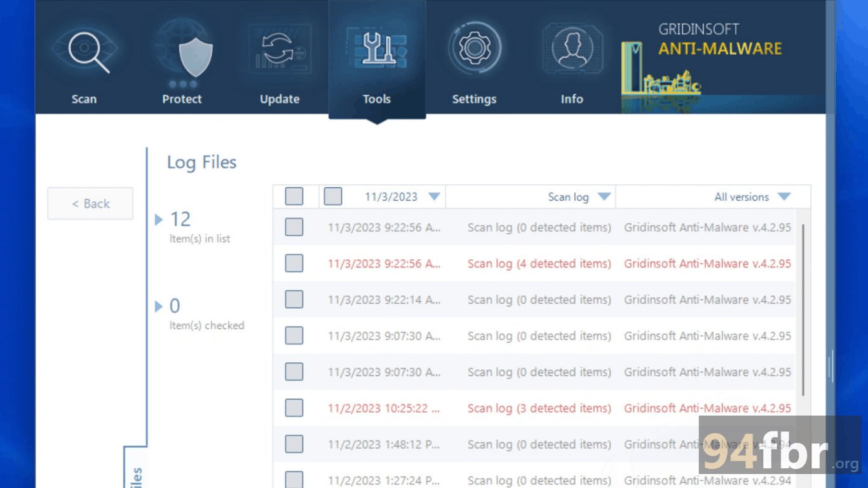The image size is (868, 488).
Task: Click the '11/3/2023 9:22:14 A...' timestamp
Action: click(x=384, y=300)
